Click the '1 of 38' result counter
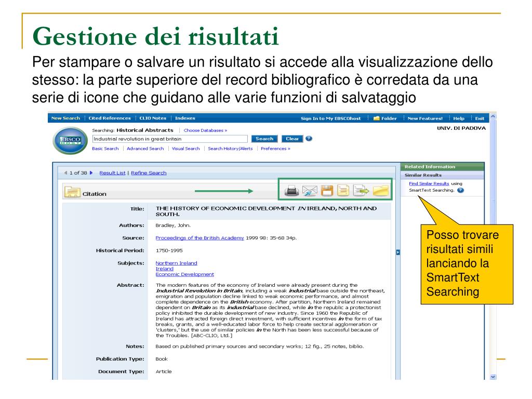This screenshot has height=399, width=532. [78, 172]
